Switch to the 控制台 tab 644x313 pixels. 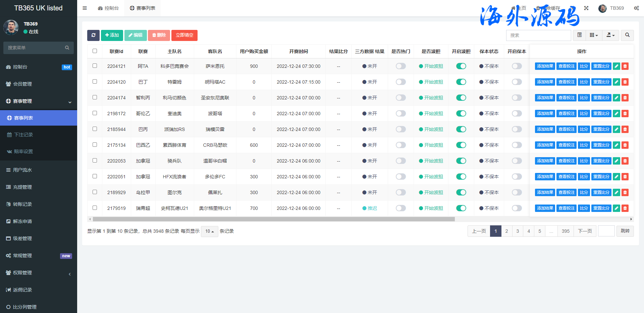tap(108, 8)
